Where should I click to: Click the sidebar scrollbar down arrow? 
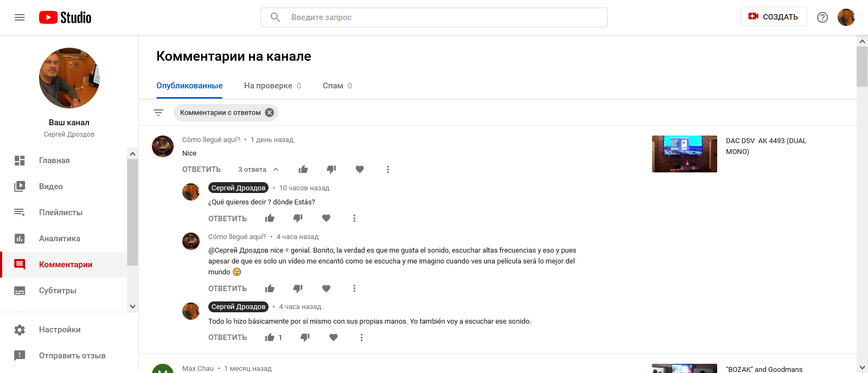pyautogui.click(x=132, y=306)
